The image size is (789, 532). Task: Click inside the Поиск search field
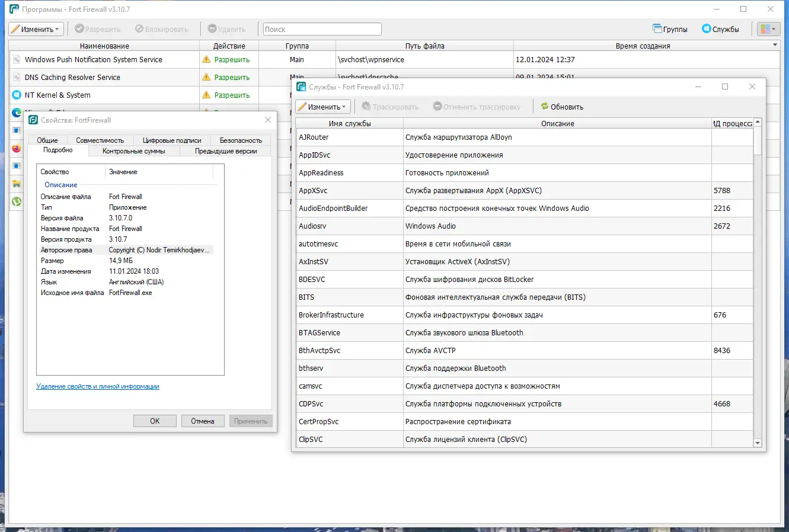(322, 28)
